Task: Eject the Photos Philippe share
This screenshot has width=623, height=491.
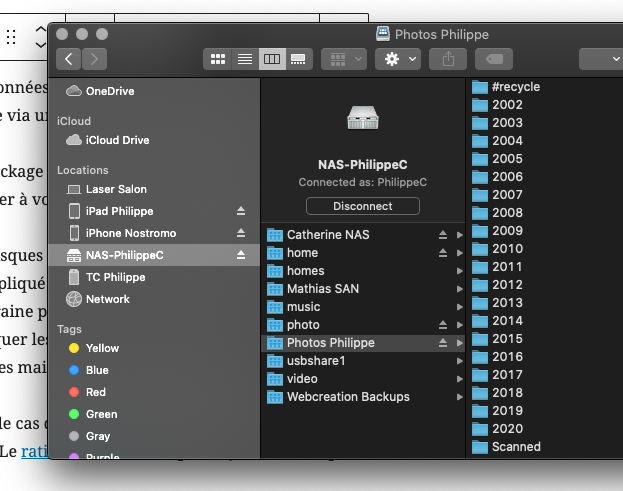Action: [x=443, y=343]
